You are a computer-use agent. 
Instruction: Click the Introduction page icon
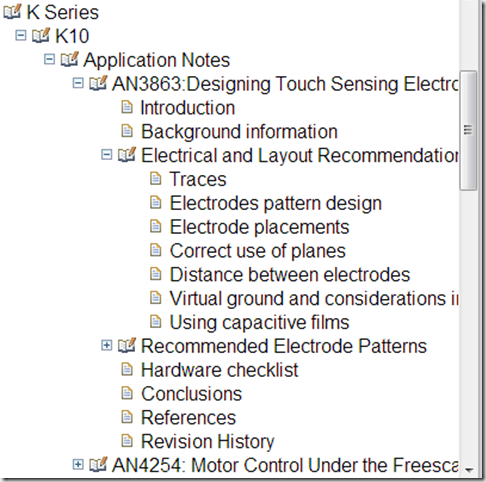click(x=127, y=107)
